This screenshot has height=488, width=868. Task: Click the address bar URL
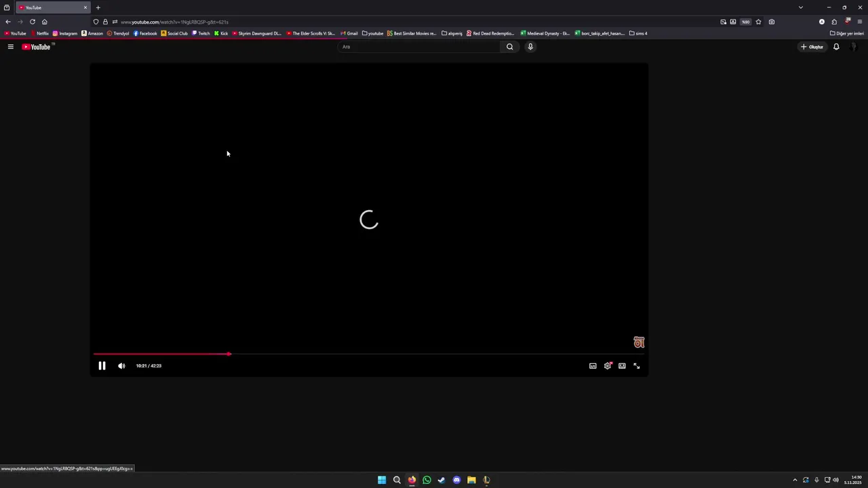pos(174,22)
